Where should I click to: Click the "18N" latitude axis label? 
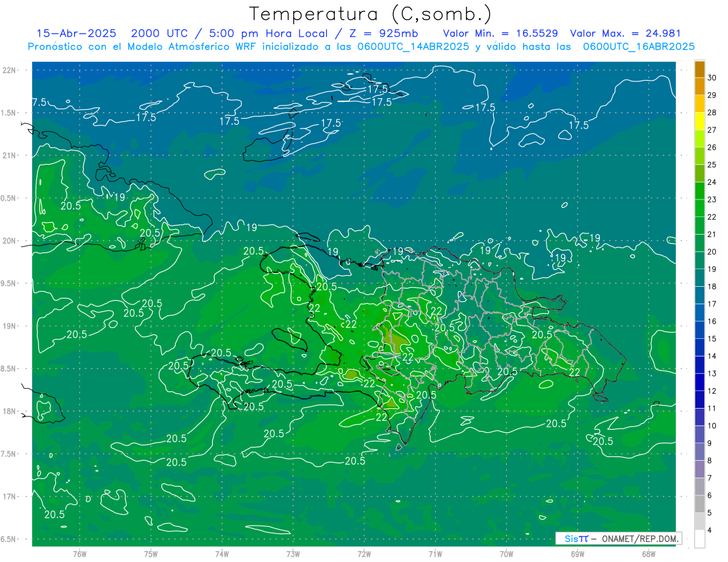pos(10,411)
